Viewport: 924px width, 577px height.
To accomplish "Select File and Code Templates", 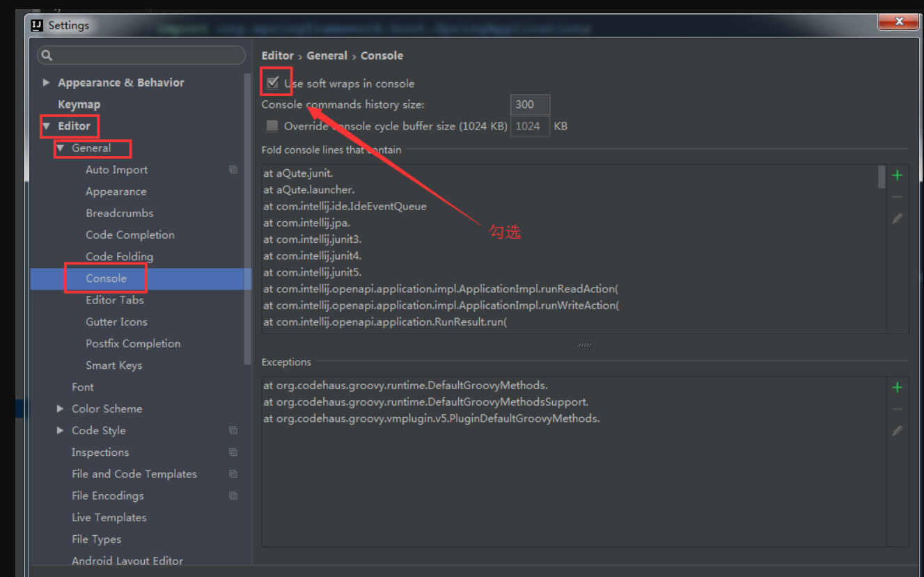I will (x=134, y=474).
